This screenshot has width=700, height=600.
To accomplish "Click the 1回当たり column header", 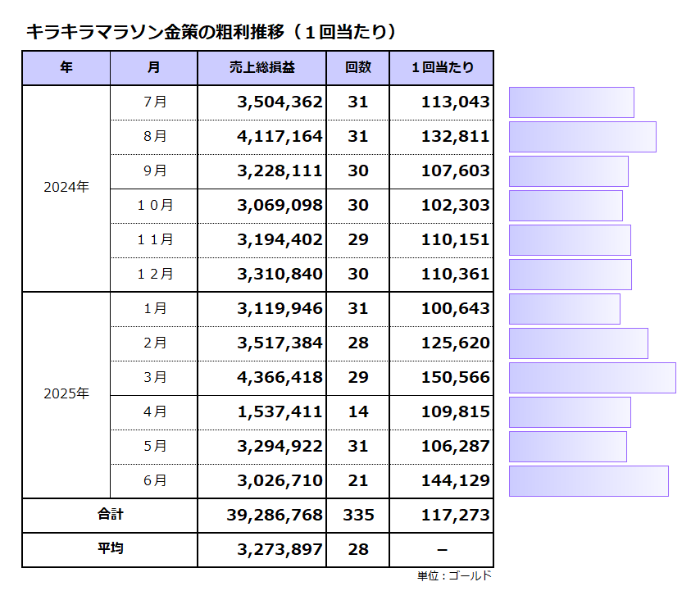I will coord(441,68).
